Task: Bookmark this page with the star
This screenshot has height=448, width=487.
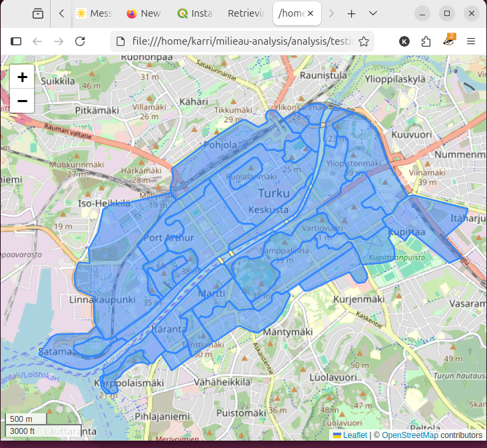Action: pos(364,41)
